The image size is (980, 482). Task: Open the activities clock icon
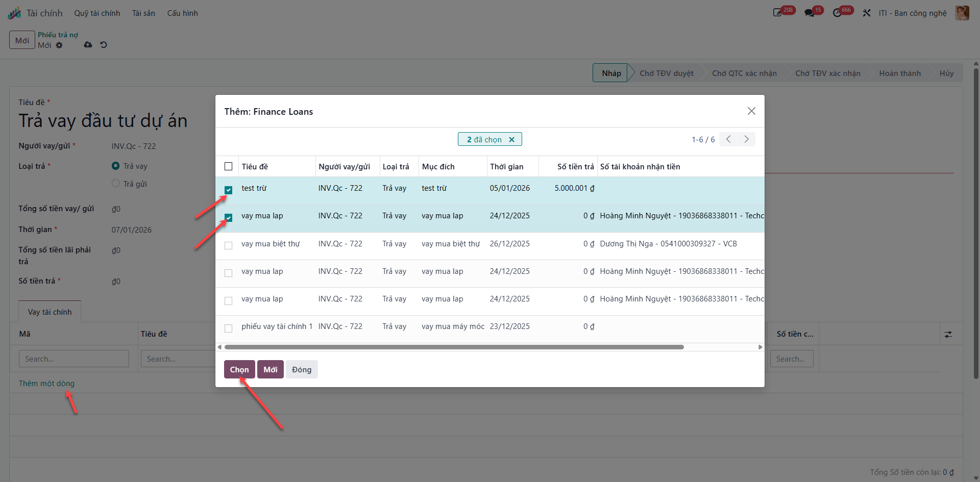coord(837,13)
